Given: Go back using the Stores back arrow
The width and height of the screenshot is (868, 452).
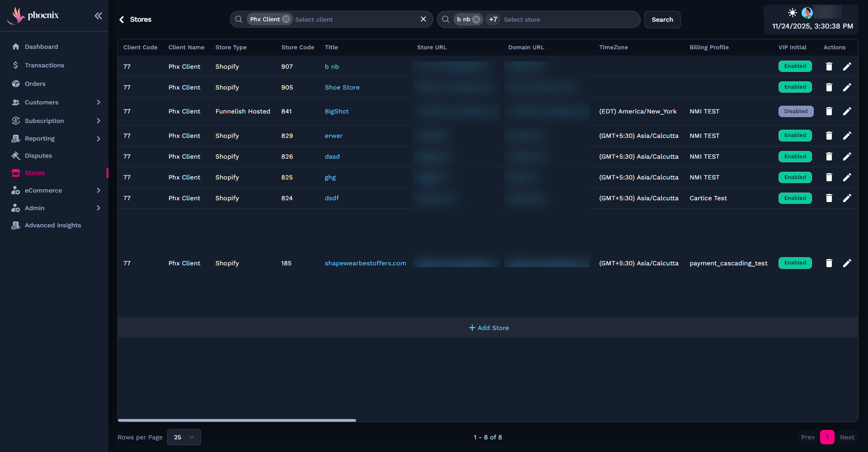Looking at the screenshot, I should tap(122, 19).
